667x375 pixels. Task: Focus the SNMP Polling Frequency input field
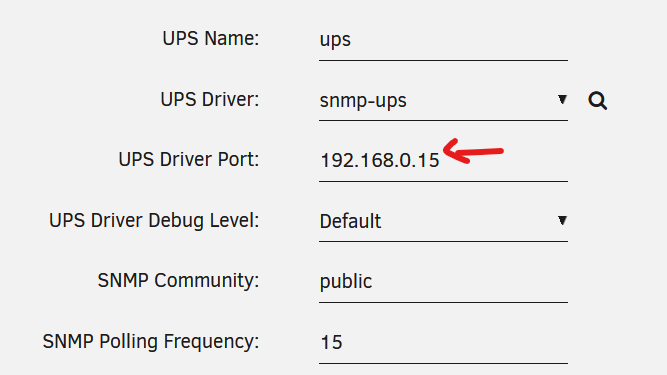[x=443, y=342]
